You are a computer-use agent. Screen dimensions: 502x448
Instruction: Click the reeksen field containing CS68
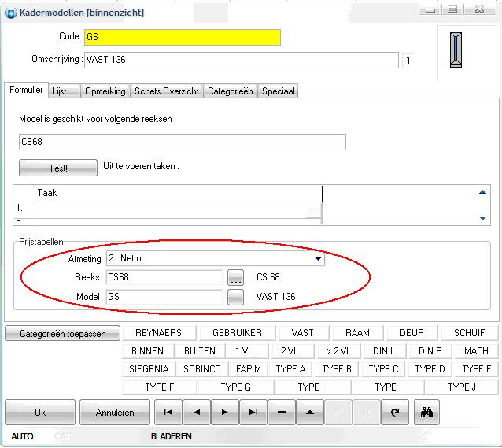[183, 142]
